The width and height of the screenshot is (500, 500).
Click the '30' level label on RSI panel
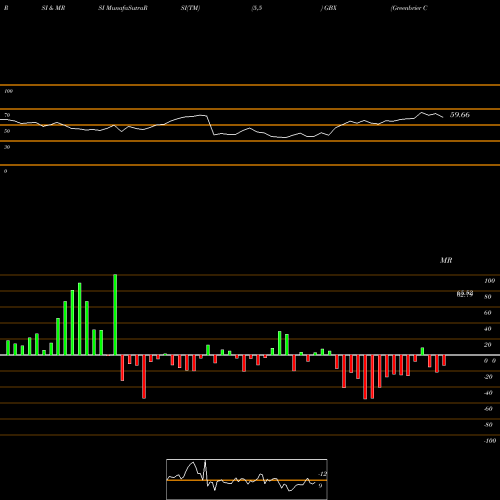7,147
